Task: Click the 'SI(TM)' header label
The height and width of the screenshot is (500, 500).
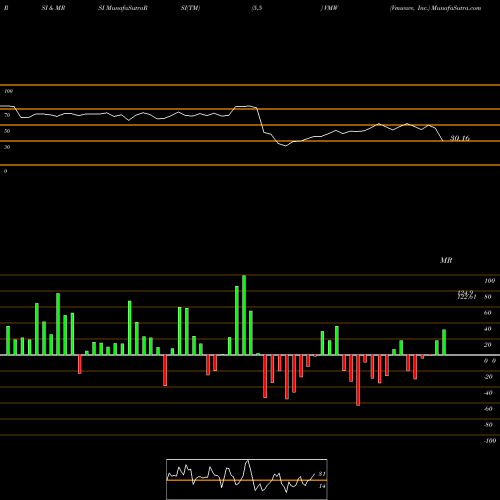Action: pos(190,8)
